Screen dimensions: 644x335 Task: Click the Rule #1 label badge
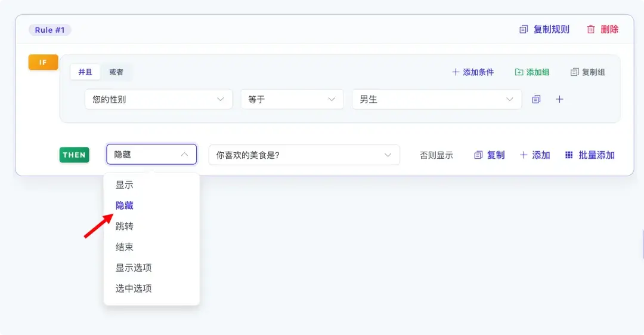[49, 30]
